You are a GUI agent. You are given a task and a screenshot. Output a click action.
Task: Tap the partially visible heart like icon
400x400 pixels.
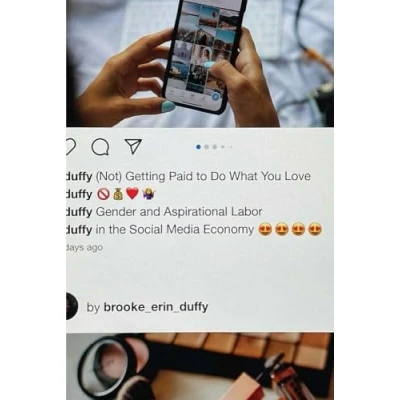click(x=71, y=147)
